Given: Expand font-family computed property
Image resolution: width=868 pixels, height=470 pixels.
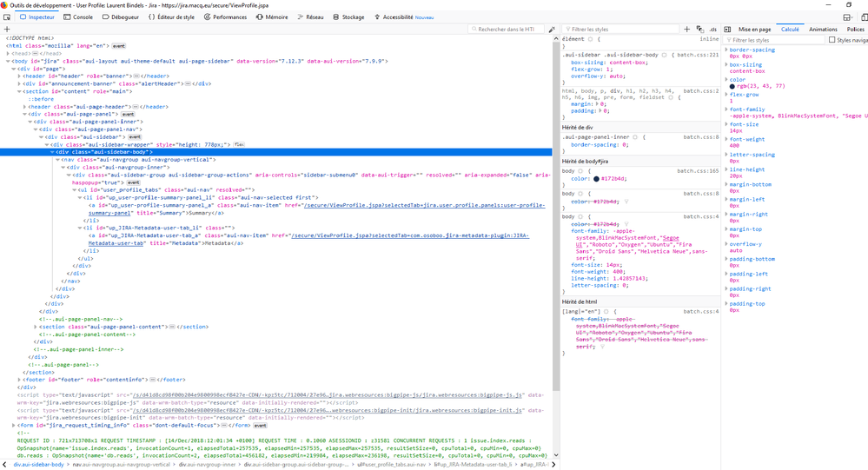Looking at the screenshot, I should 727,109.
